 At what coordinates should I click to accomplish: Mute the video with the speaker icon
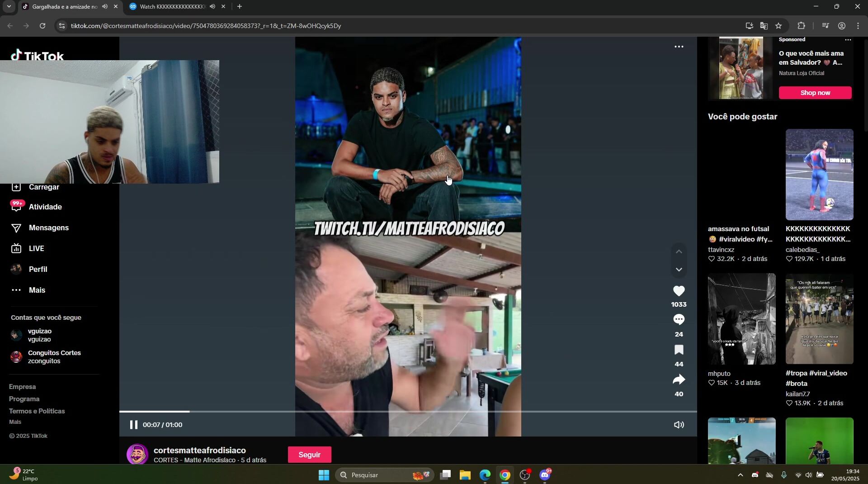(679, 425)
